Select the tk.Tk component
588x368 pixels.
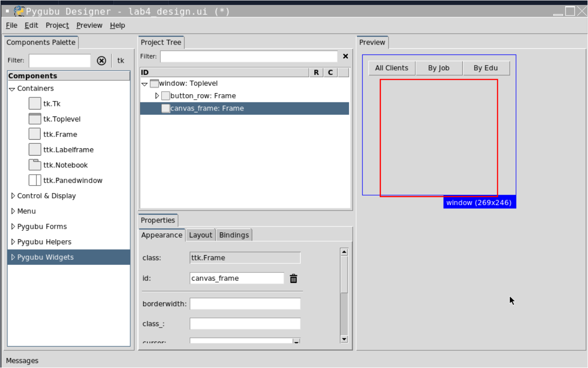pyautogui.click(x=49, y=103)
